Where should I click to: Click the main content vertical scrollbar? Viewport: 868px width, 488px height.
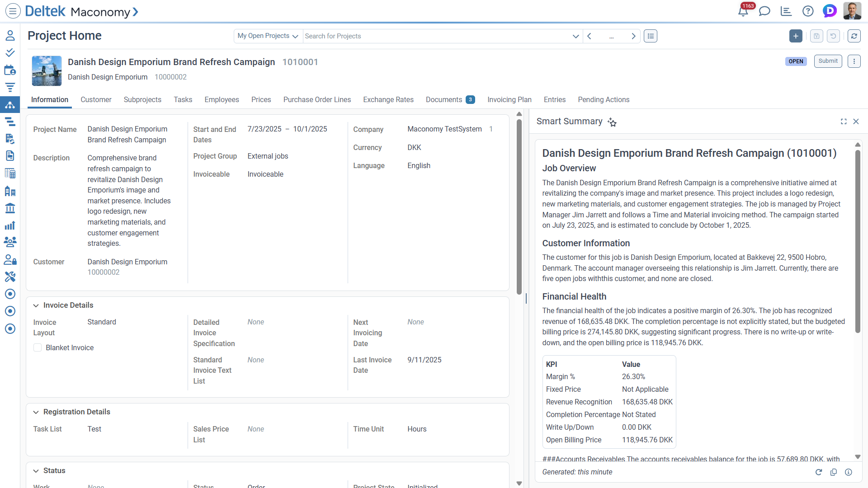519,207
